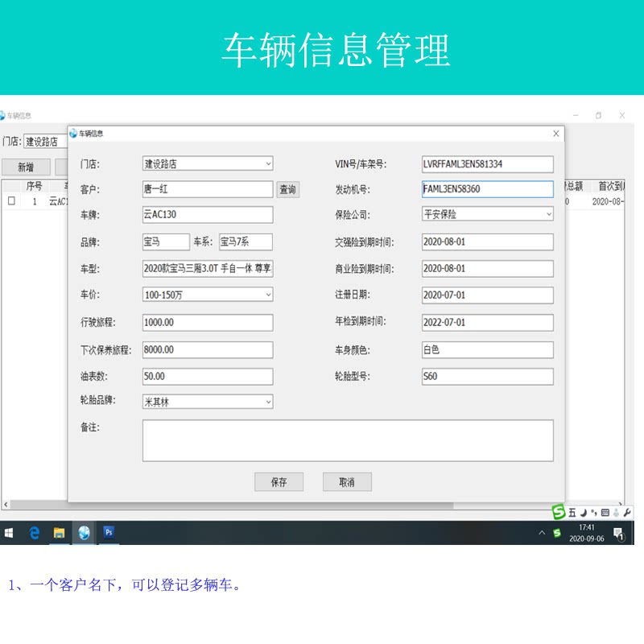Tick the checkbox in row 1 of the table

tap(11, 200)
